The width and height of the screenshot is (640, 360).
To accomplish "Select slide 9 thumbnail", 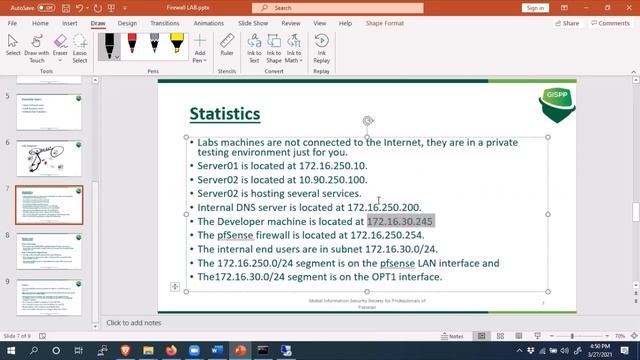I will pyautogui.click(x=49, y=298).
